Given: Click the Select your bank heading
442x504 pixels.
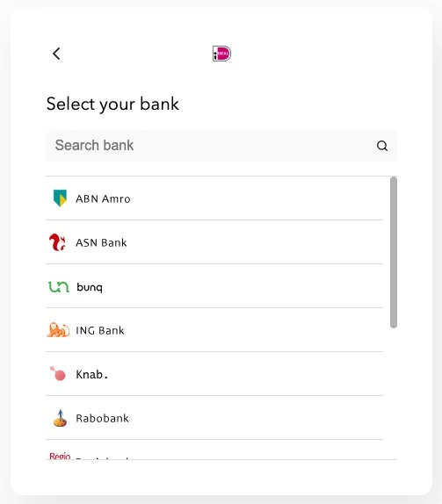Looking at the screenshot, I should pos(112,104).
